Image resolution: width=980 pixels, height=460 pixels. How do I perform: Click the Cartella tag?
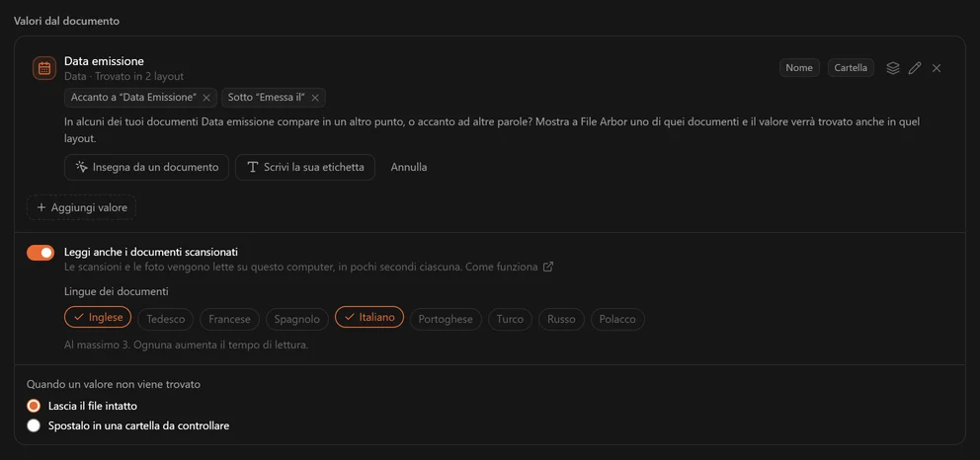851,68
